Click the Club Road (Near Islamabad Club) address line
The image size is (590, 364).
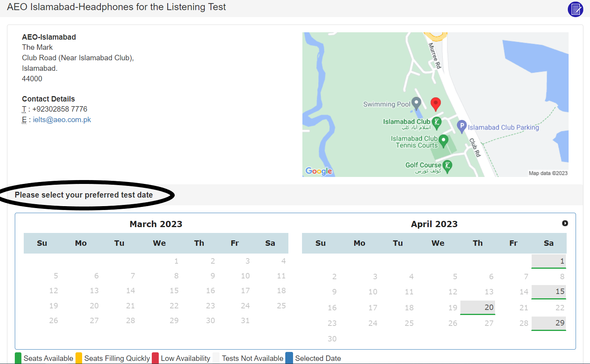pos(78,58)
